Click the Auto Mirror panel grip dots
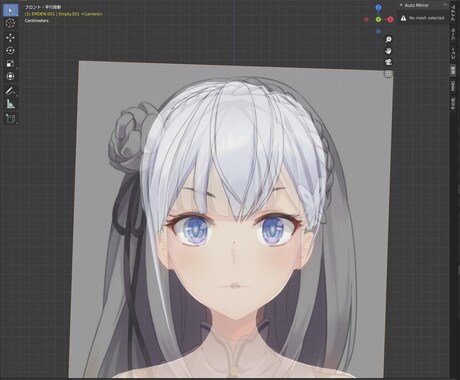The width and height of the screenshot is (460, 380). click(445, 5)
